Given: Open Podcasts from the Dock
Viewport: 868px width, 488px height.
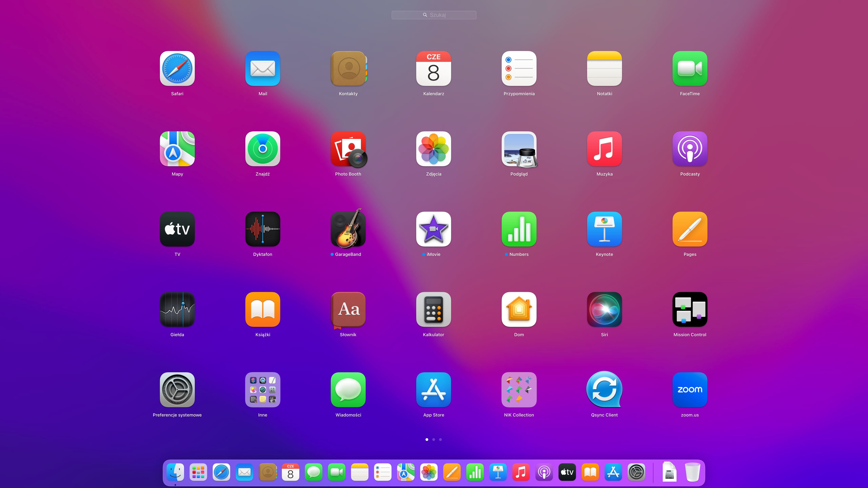Looking at the screenshot, I should pos(544,472).
